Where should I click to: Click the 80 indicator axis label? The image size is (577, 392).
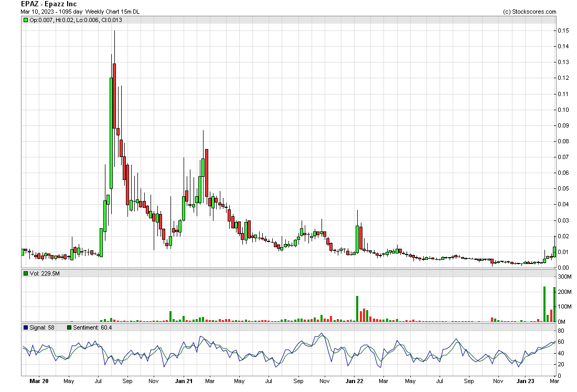click(561, 331)
